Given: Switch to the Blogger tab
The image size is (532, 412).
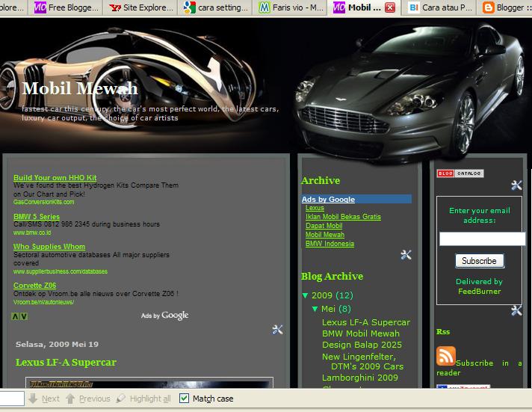Looking at the screenshot, I should tap(506, 7).
